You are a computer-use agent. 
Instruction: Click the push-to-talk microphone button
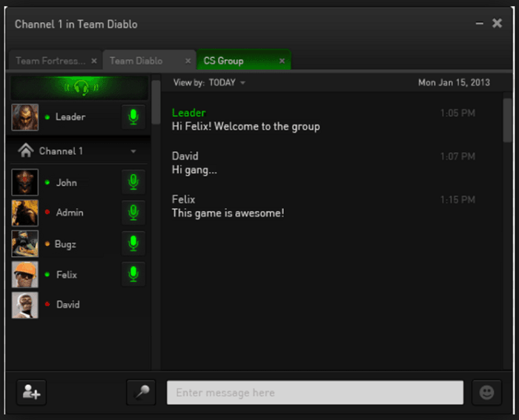141,392
